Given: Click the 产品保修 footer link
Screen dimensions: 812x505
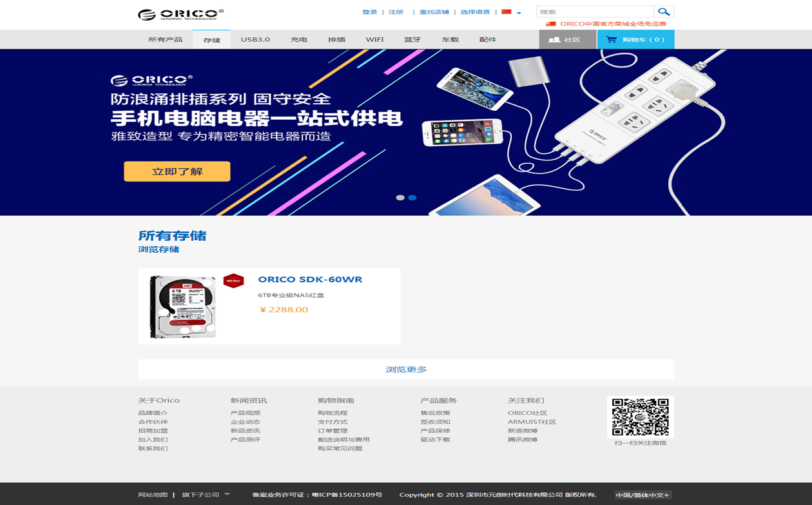Looking at the screenshot, I should [x=436, y=431].
